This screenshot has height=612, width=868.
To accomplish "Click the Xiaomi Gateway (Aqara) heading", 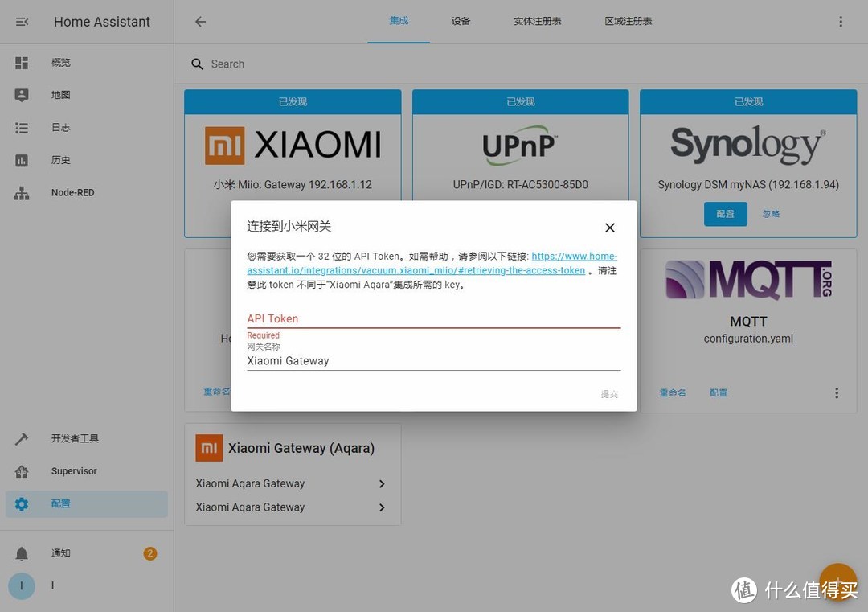I will point(301,448).
